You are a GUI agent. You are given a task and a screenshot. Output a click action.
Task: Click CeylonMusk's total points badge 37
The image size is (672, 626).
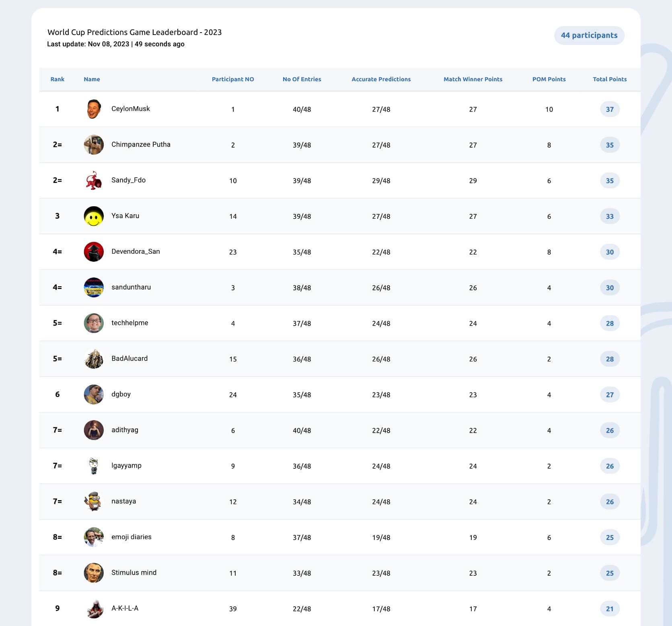[x=610, y=109]
